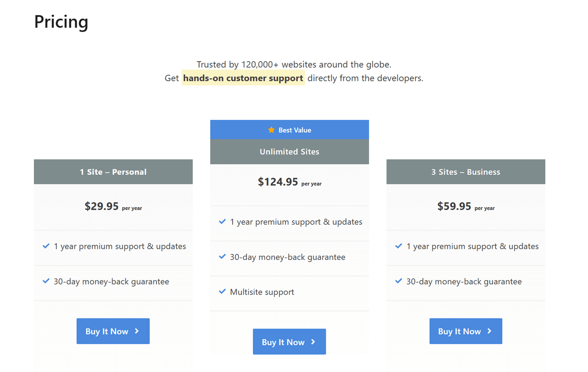Click Buy It Now for the 1 Site Personal plan

[113, 331]
